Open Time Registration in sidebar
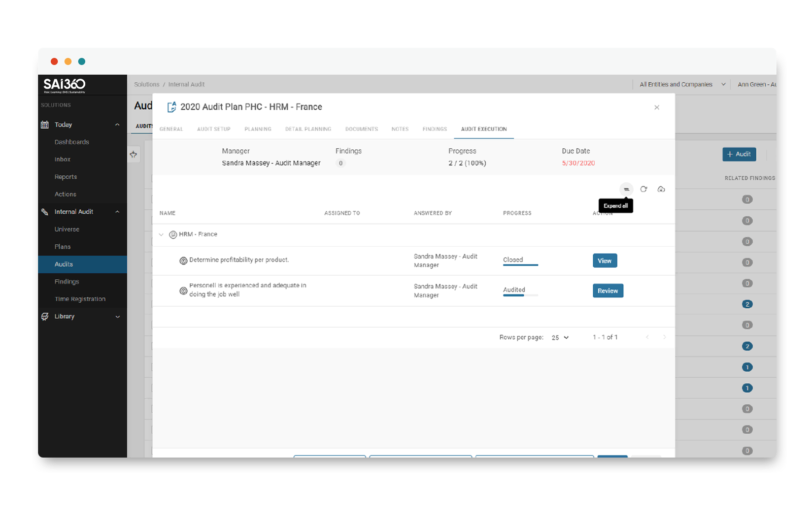This screenshot has height=519, width=812. click(80, 299)
